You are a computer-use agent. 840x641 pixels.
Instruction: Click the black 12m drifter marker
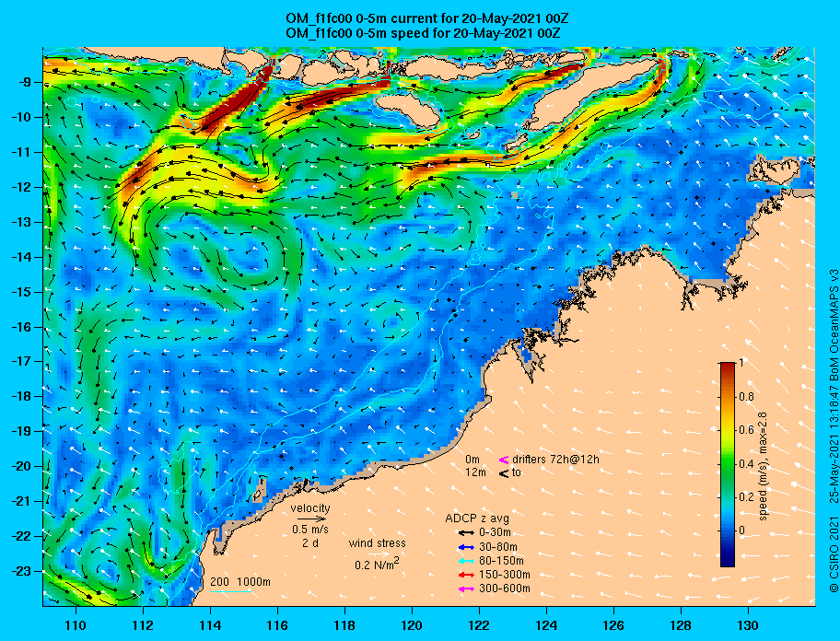pos(504,473)
